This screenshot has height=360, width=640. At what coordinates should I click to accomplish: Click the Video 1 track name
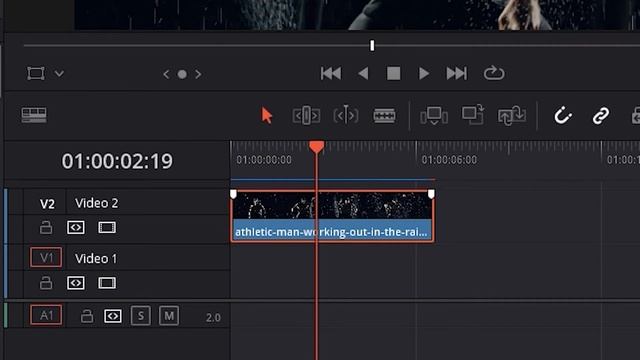[x=96, y=259]
